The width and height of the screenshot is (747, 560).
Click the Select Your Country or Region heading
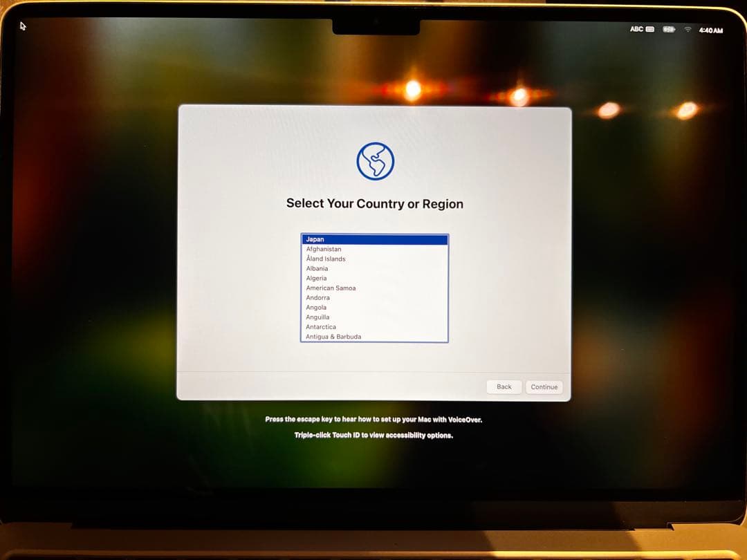click(374, 203)
